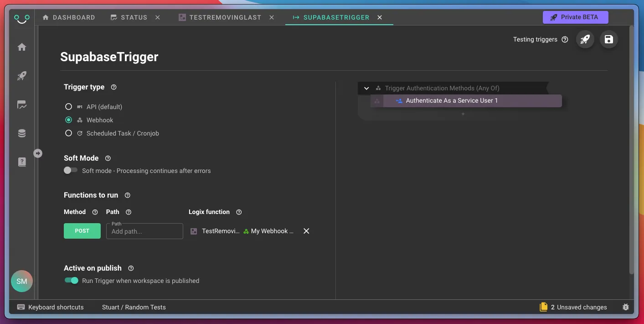
Task: Open the POST method selector
Action: click(82, 231)
